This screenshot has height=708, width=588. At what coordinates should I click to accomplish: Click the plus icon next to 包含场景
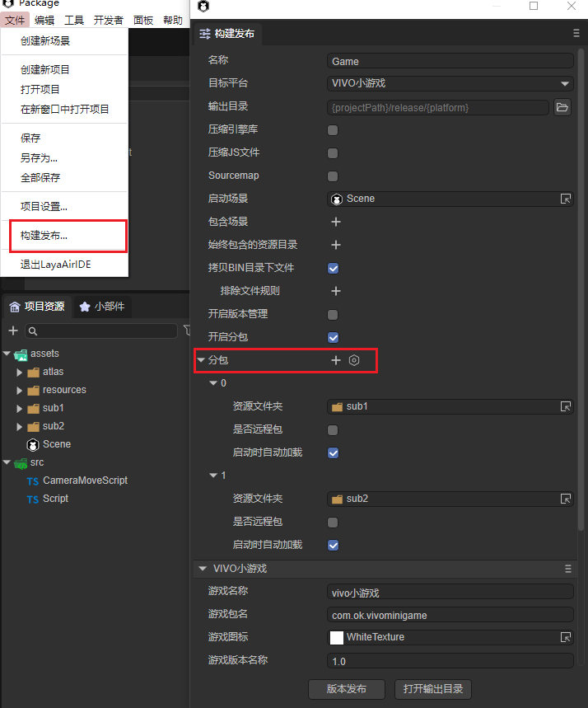coord(336,222)
